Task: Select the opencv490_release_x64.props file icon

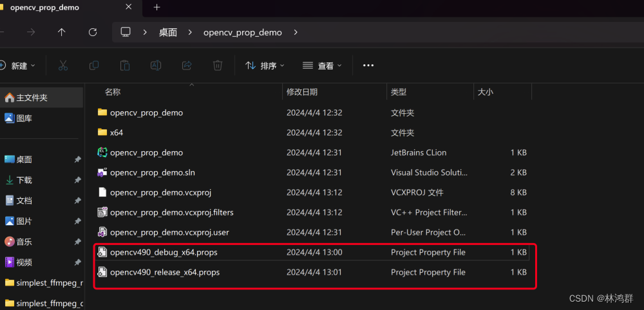Action: tap(102, 272)
